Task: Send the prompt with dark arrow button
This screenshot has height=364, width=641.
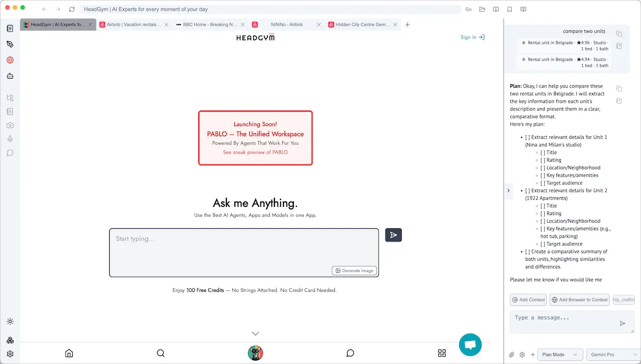Action: pyautogui.click(x=394, y=235)
